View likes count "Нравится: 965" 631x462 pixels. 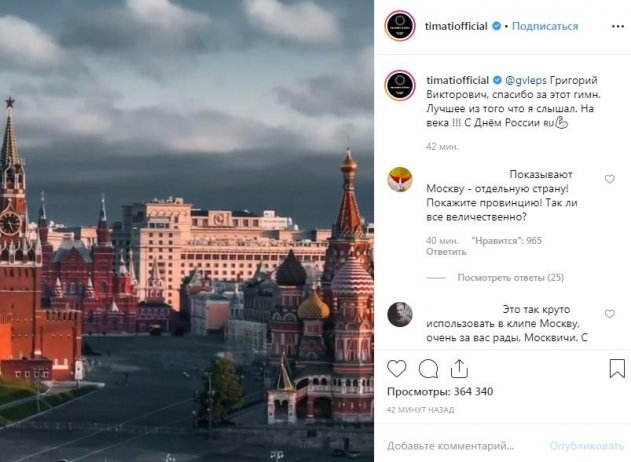[x=506, y=241]
